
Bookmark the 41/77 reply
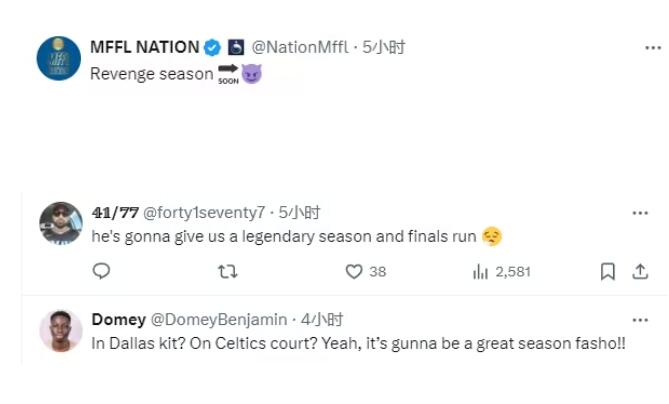(x=607, y=271)
